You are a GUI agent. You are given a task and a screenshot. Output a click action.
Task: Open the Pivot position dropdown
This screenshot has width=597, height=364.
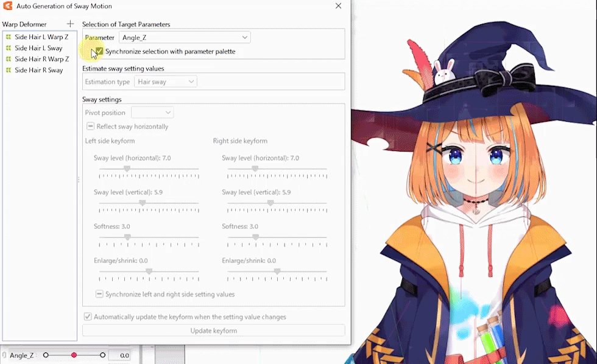click(152, 113)
